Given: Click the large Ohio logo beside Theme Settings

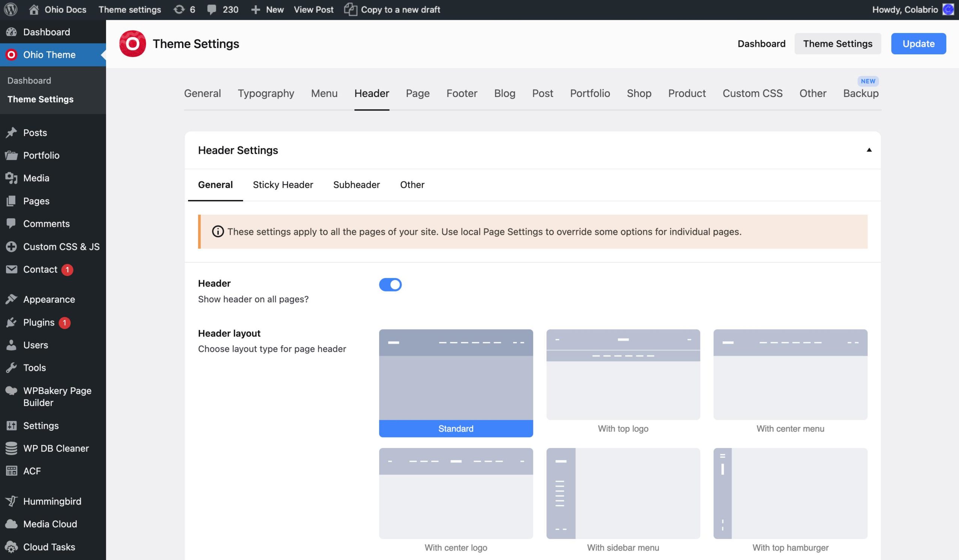Looking at the screenshot, I should tap(133, 44).
